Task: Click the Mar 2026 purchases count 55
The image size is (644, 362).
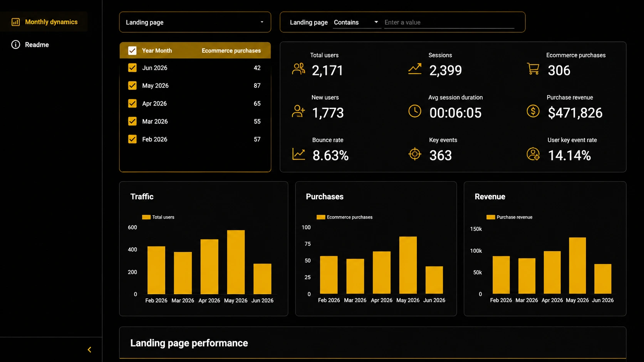Action: (257, 121)
